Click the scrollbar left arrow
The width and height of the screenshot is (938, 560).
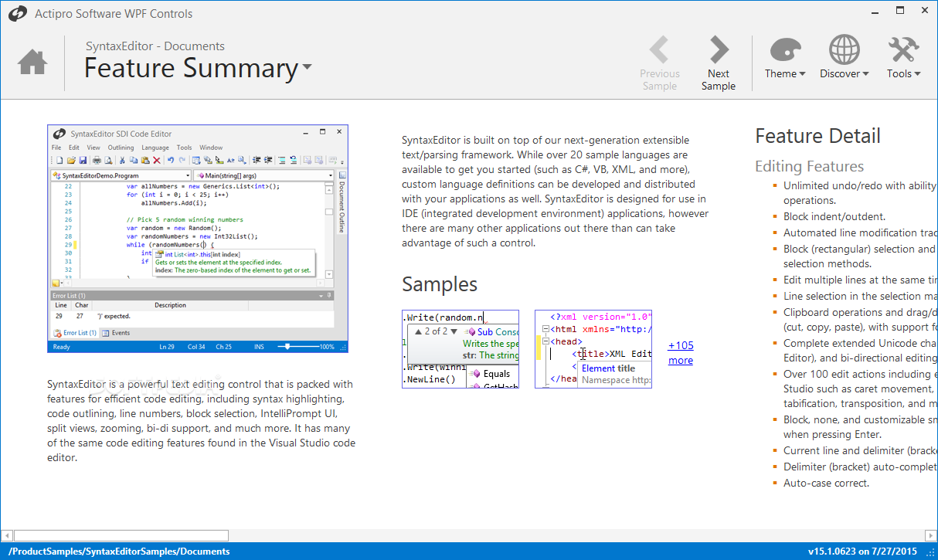[7, 535]
